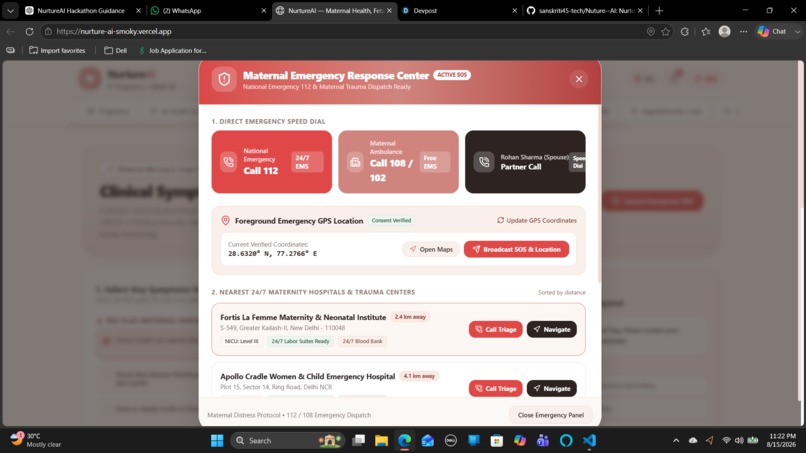Click the taskbar Search box
The width and height of the screenshot is (806, 453).
[288, 441]
